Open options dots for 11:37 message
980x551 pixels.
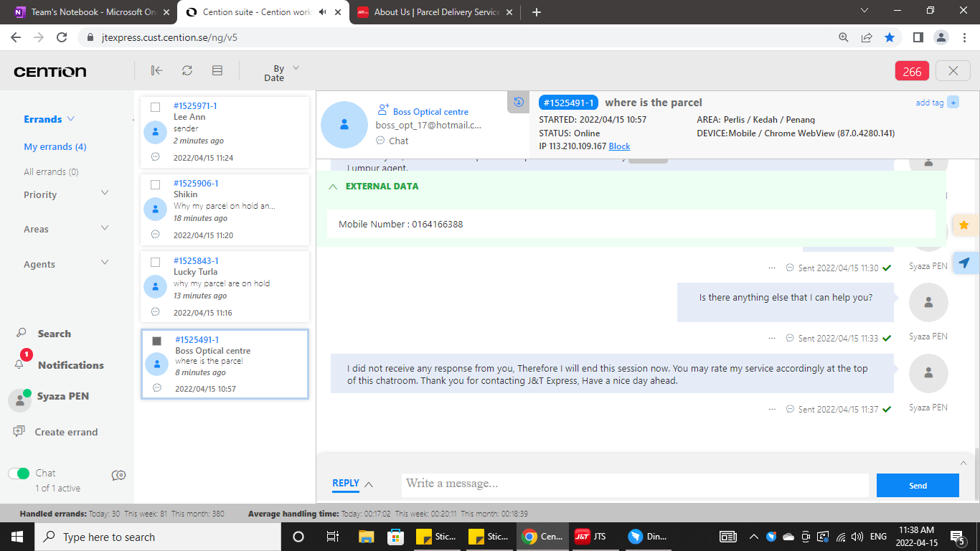click(x=772, y=409)
